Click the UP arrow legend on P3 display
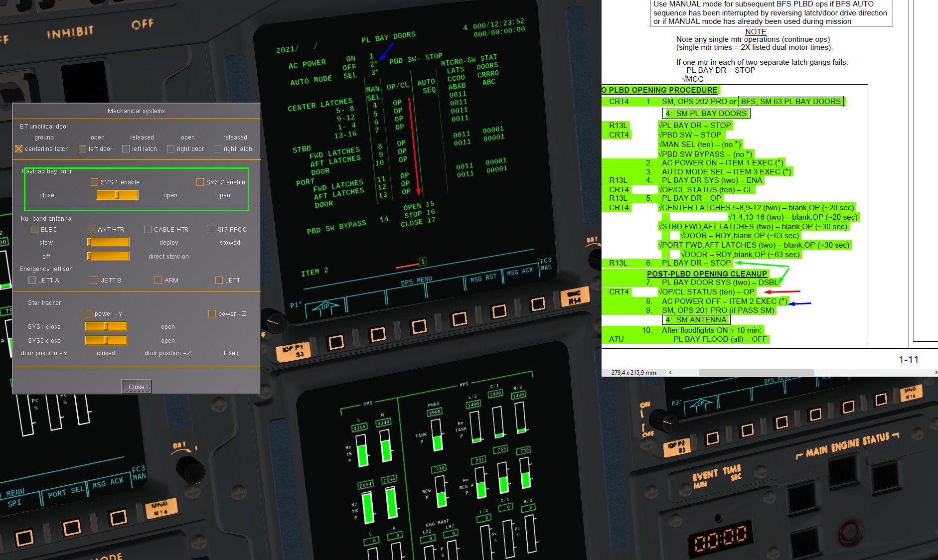Image resolution: width=938 pixels, height=560 pixels. 700,405
